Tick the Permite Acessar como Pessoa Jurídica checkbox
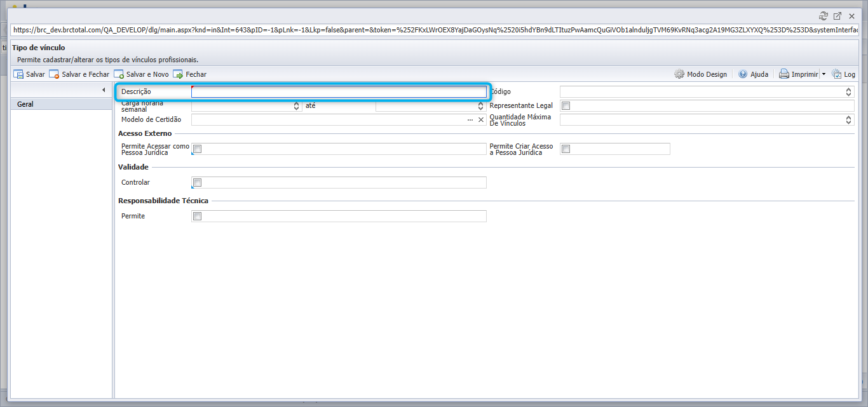 pyautogui.click(x=198, y=149)
